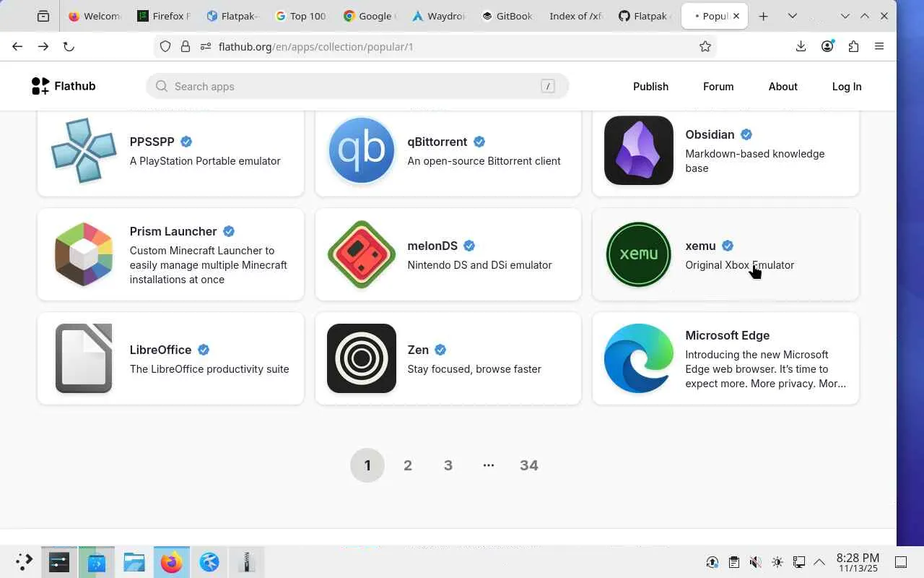Open the Prism Launcher cube icon

point(84,254)
